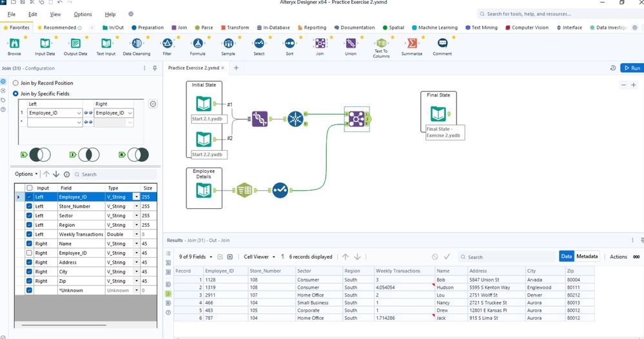Select the Browse tool in Favorites palette

coord(14,43)
